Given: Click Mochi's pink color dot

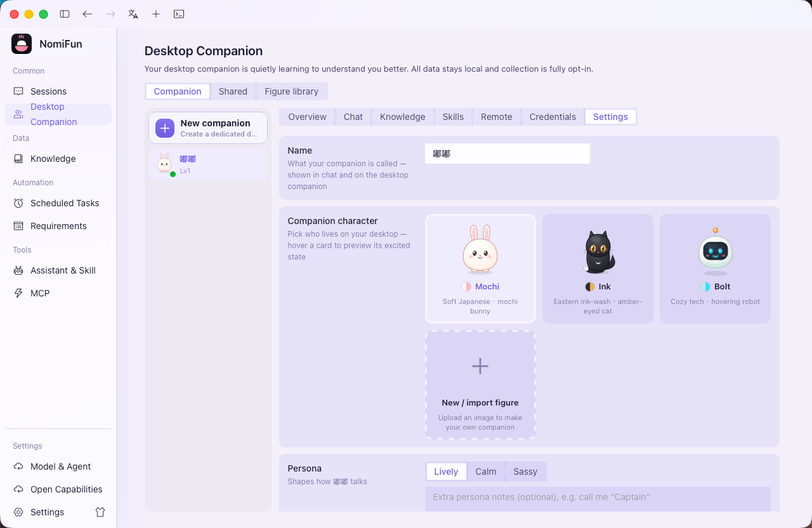Looking at the screenshot, I should pyautogui.click(x=466, y=287).
